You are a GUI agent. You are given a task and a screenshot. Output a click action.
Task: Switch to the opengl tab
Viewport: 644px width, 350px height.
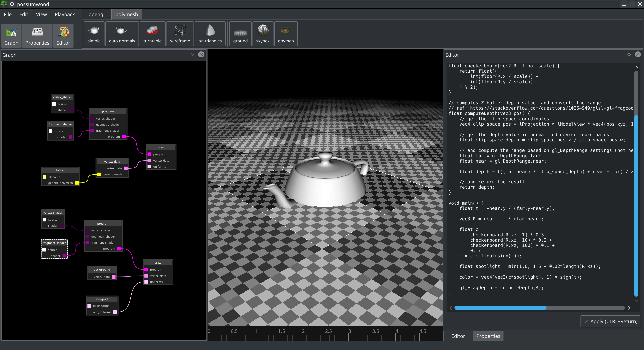(96, 14)
